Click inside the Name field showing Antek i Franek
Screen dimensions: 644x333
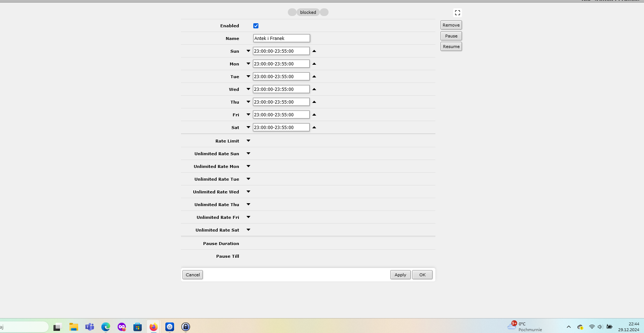pyautogui.click(x=282, y=38)
